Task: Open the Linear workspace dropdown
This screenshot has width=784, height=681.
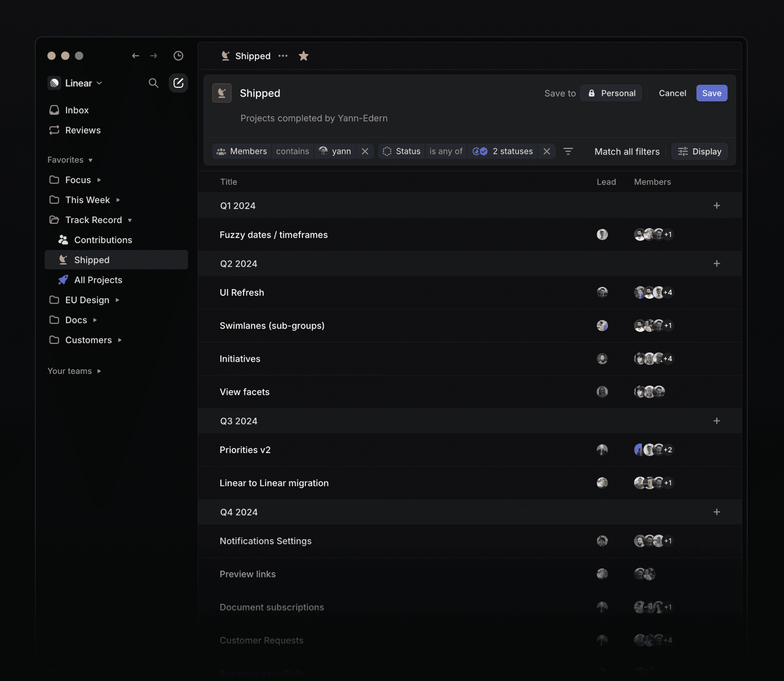Action: tap(78, 83)
